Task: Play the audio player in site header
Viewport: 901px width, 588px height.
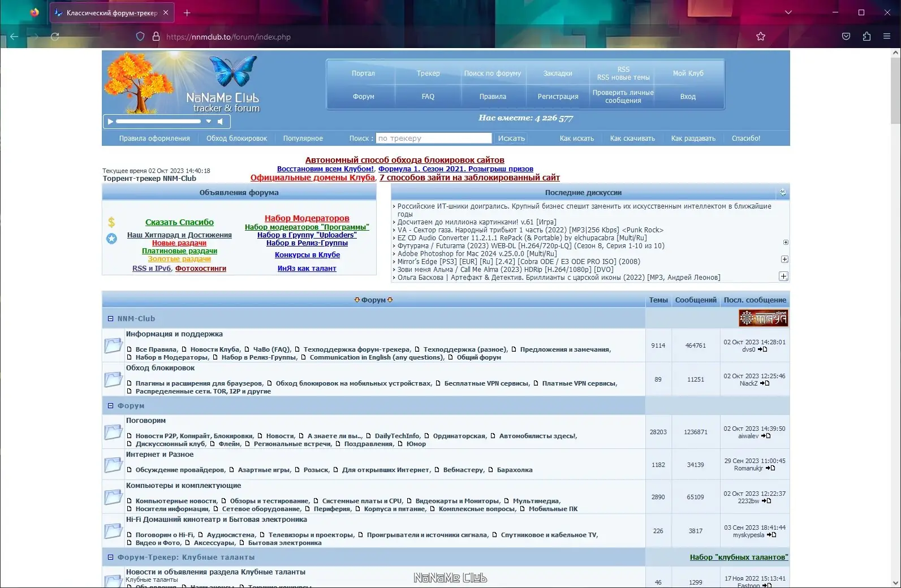Action: (110, 122)
